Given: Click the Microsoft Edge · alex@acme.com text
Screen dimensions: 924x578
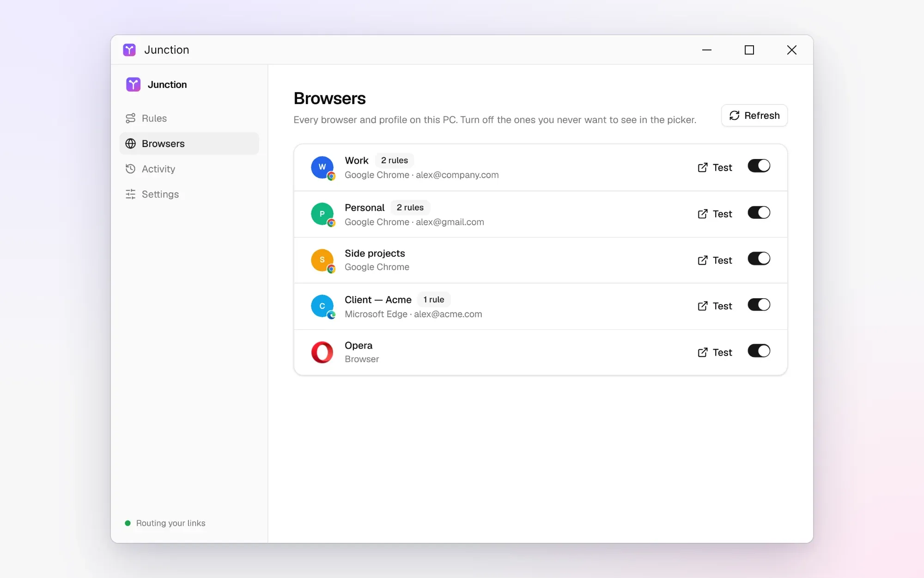Looking at the screenshot, I should pos(413,314).
